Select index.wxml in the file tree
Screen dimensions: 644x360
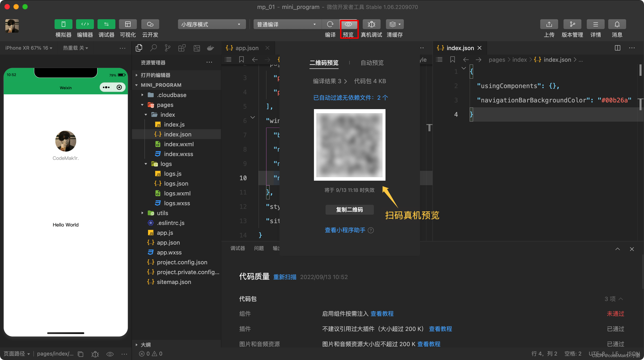178,144
